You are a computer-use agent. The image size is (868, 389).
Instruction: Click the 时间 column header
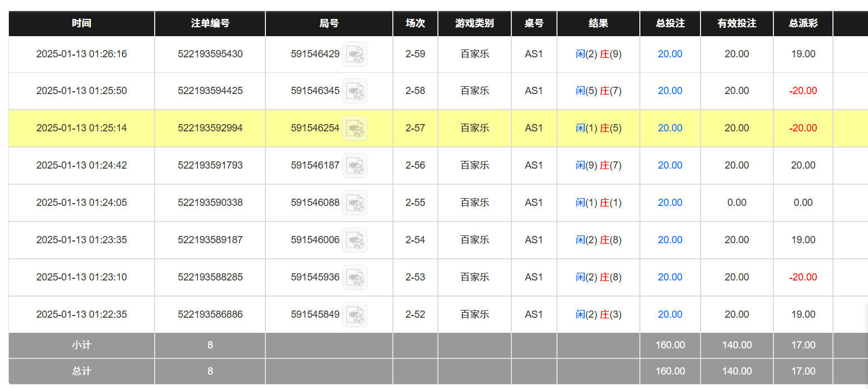(81, 23)
